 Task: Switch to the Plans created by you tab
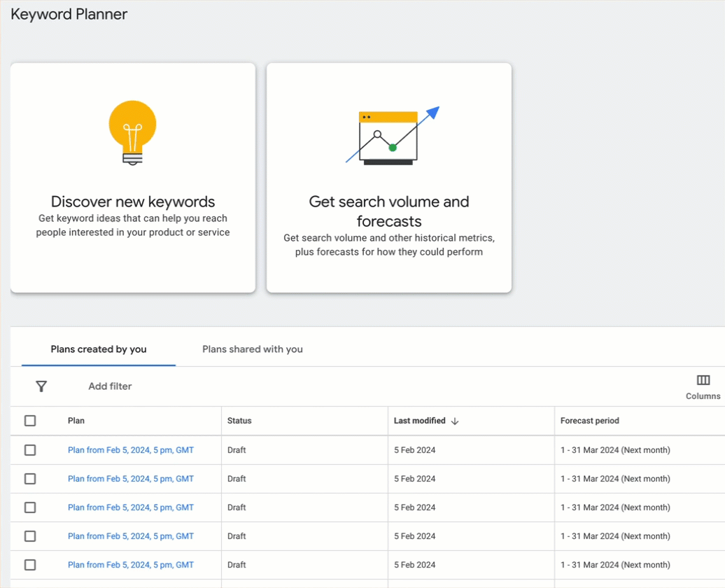click(x=98, y=349)
